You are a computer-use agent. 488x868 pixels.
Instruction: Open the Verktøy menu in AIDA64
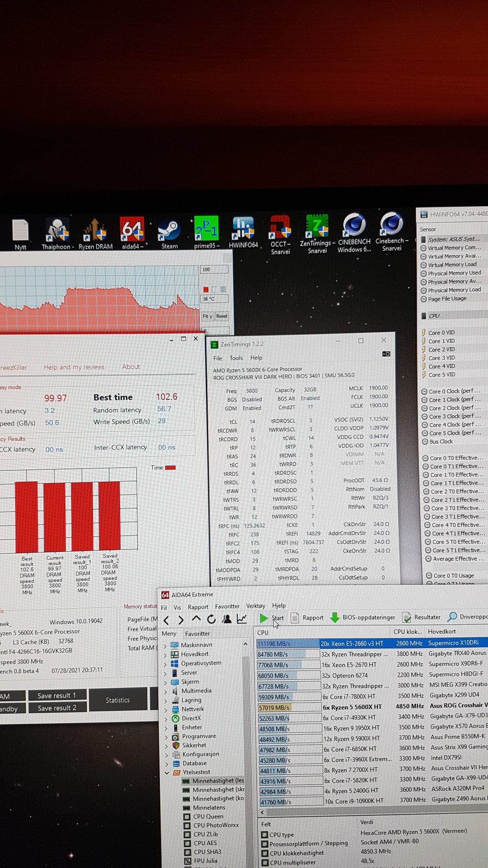coord(255,606)
